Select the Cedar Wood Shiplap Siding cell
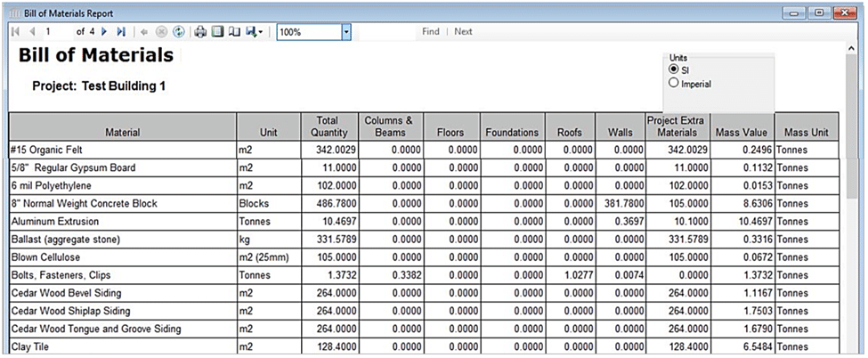This screenshot has width=868, height=358. point(123,310)
